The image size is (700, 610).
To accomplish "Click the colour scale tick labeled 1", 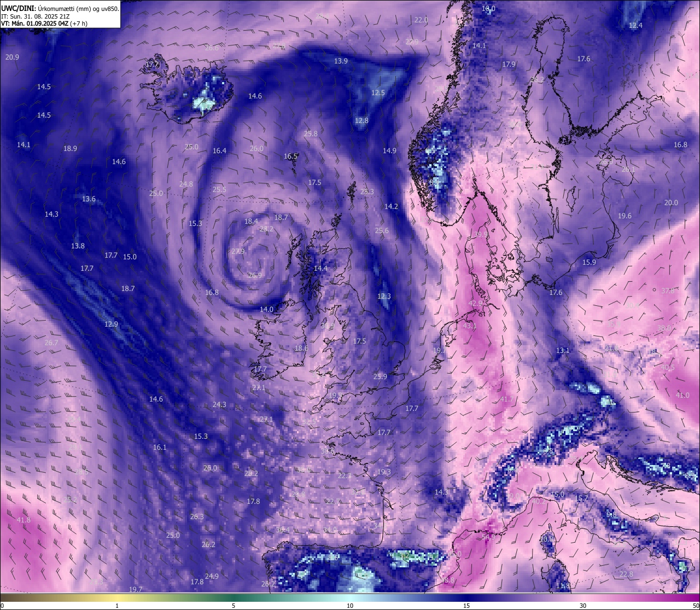I will pyautogui.click(x=117, y=606).
